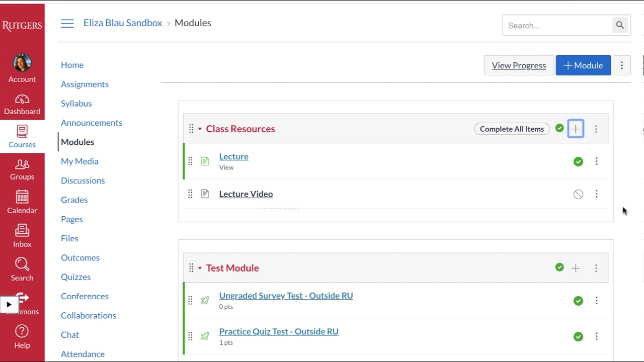The width and height of the screenshot is (644, 362).
Task: Go to Assignments in course navigation
Action: (85, 84)
